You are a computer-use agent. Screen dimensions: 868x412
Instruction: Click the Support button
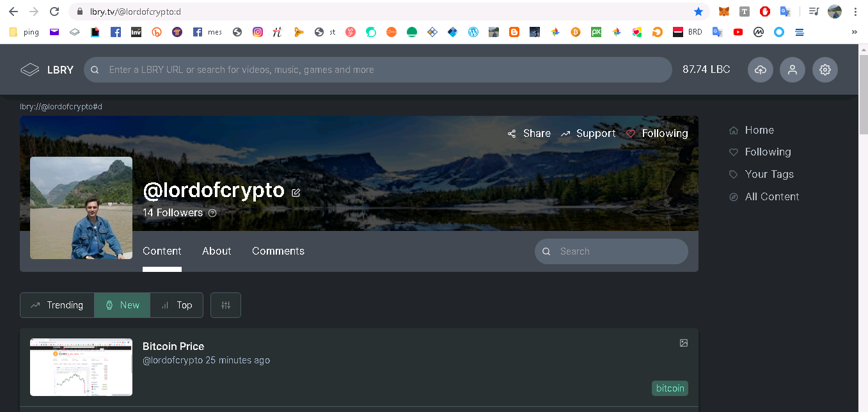588,133
